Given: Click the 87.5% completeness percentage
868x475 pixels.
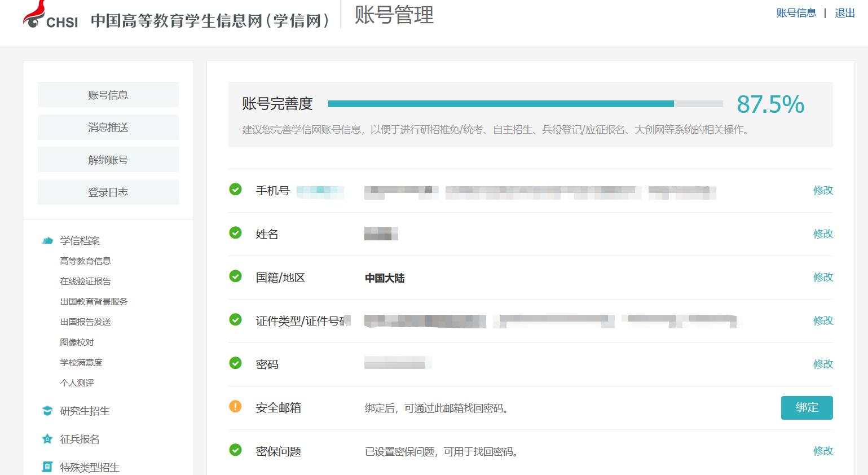Looking at the screenshot, I should (770, 105).
